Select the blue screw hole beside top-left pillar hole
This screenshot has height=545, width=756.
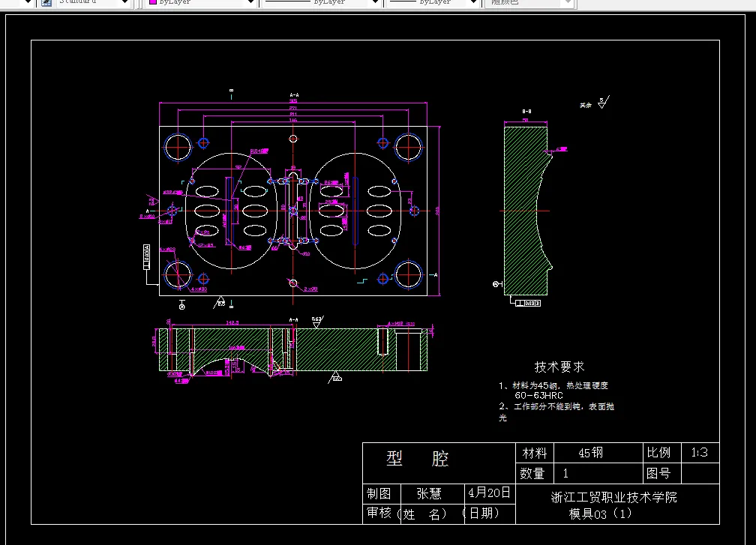point(203,142)
